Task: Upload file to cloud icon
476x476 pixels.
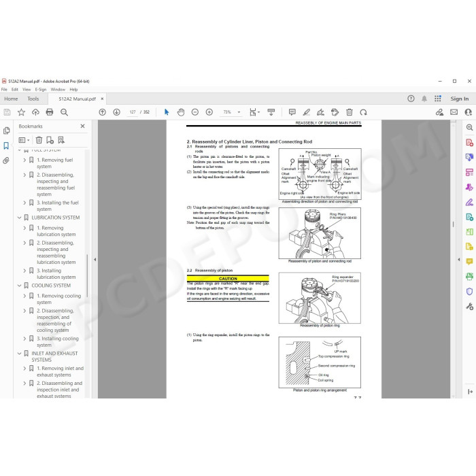Action: coord(35,112)
